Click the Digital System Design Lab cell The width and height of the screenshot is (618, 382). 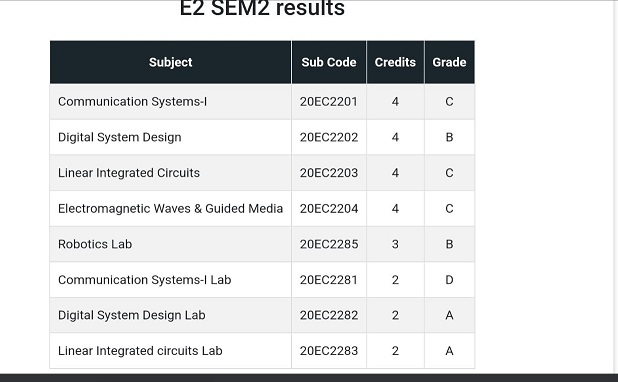point(170,315)
